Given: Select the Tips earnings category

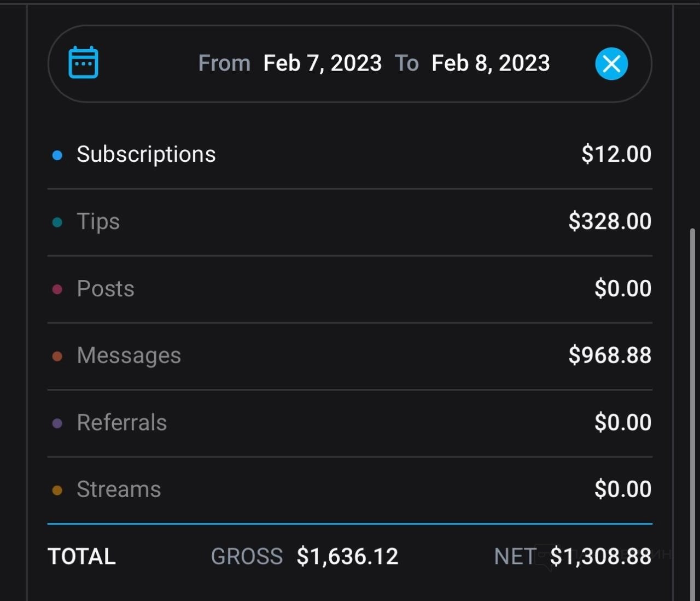Looking at the screenshot, I should click(x=98, y=221).
